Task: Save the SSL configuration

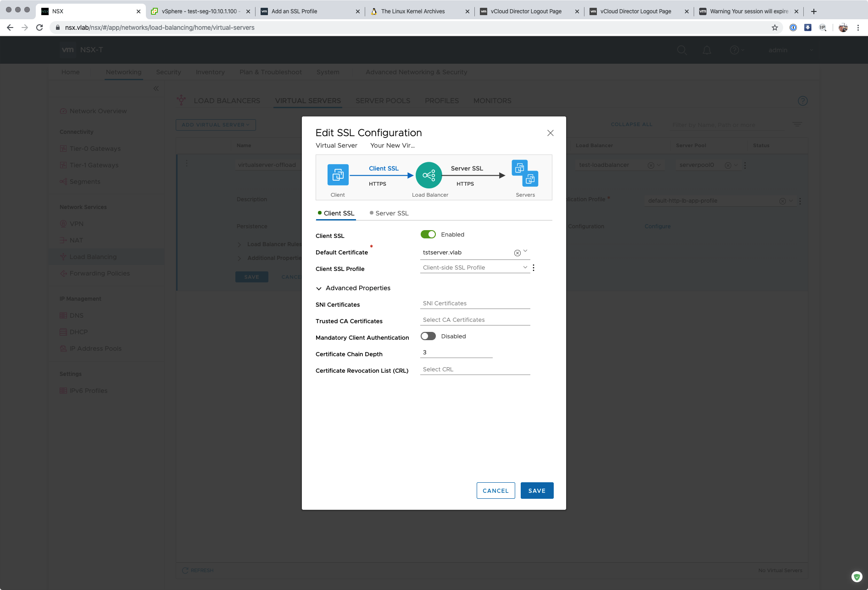Action: [x=537, y=491]
